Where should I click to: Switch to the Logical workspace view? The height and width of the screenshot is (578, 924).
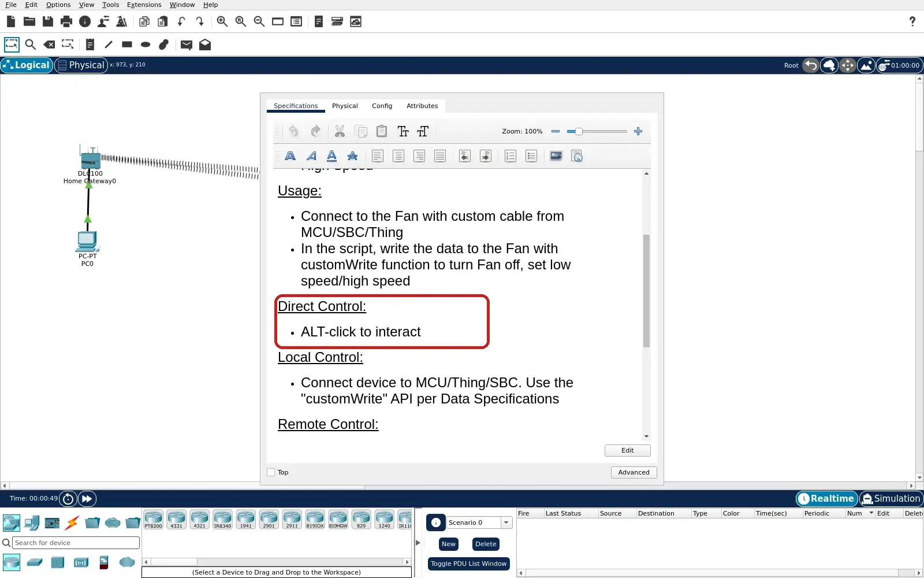pyautogui.click(x=27, y=65)
